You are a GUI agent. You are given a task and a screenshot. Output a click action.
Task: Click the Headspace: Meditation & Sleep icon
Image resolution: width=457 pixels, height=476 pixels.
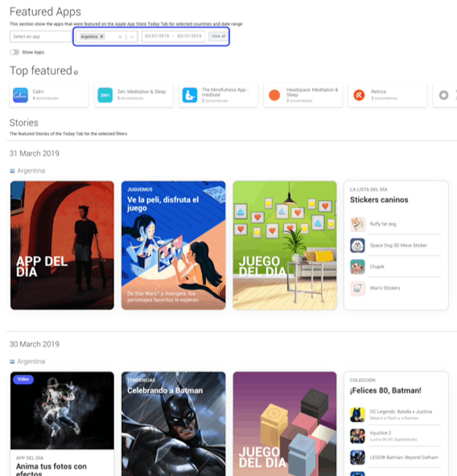[274, 95]
